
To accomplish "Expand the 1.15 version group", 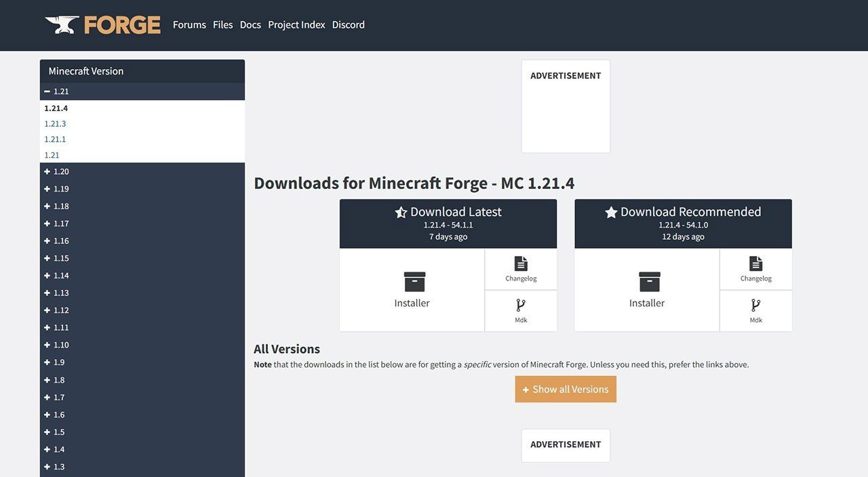I will click(142, 258).
